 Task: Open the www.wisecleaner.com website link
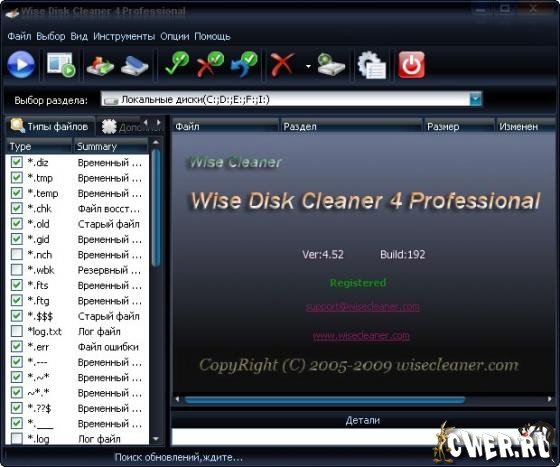click(x=361, y=336)
